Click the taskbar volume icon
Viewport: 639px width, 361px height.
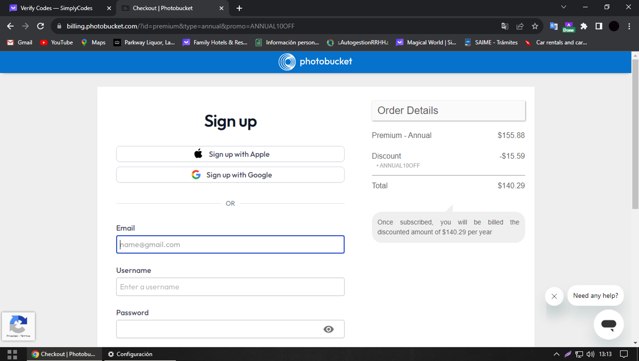tap(590, 354)
